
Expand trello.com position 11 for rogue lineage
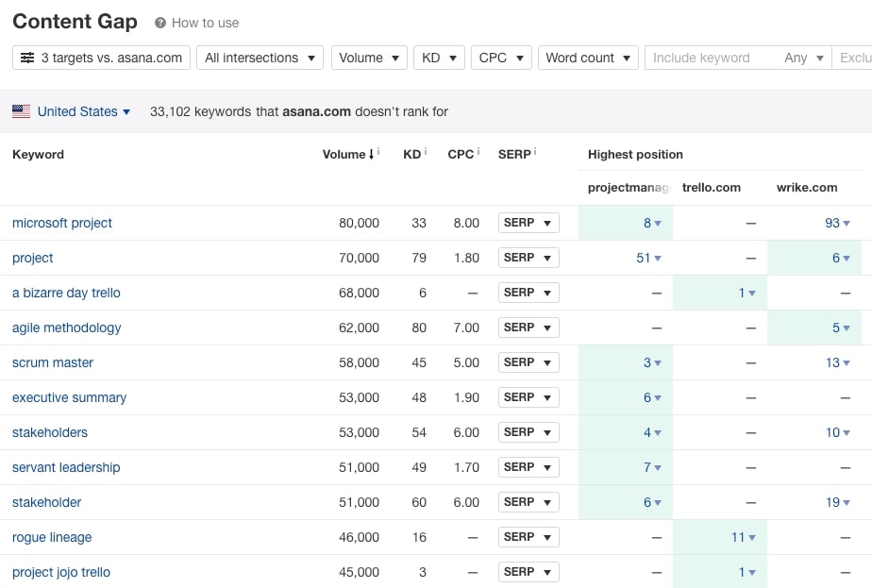pos(743,537)
